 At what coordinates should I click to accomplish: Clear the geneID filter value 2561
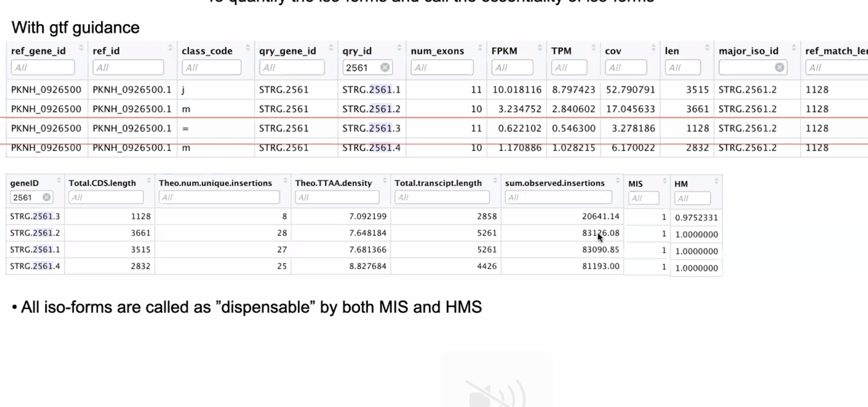pyautogui.click(x=47, y=197)
